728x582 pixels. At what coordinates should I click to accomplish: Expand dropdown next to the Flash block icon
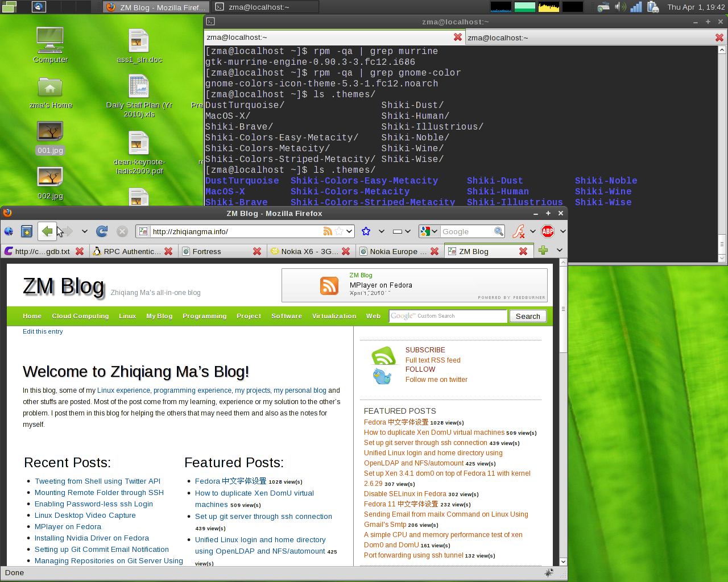coord(533,231)
